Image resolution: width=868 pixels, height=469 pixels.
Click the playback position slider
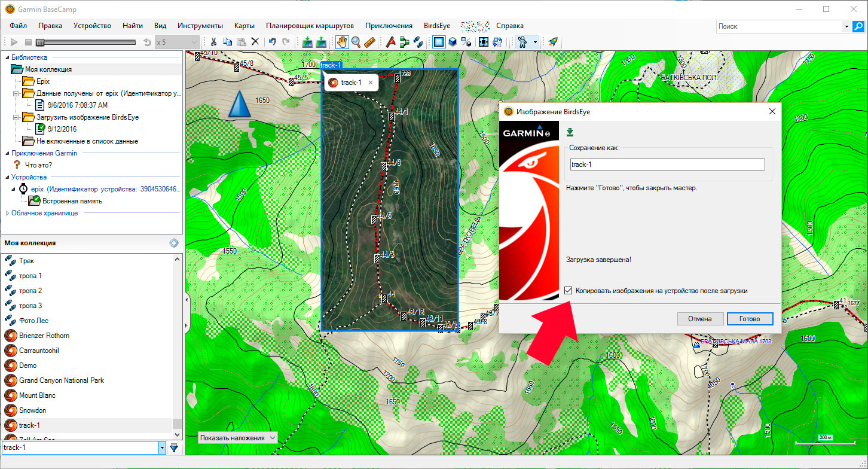click(87, 42)
